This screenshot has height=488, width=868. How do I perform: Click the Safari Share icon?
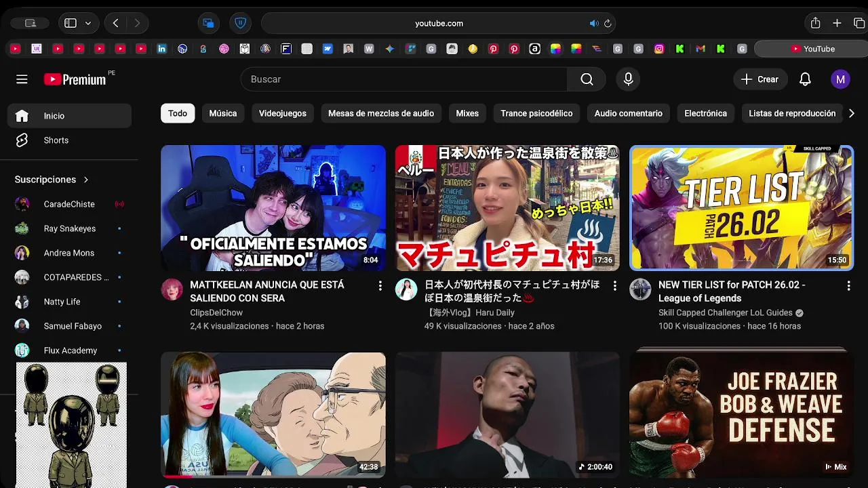click(815, 23)
